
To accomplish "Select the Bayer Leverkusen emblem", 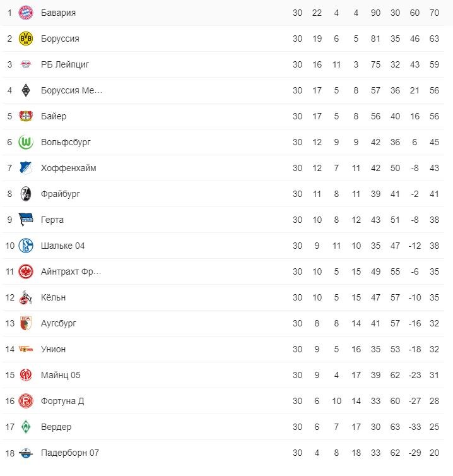I will point(26,116).
